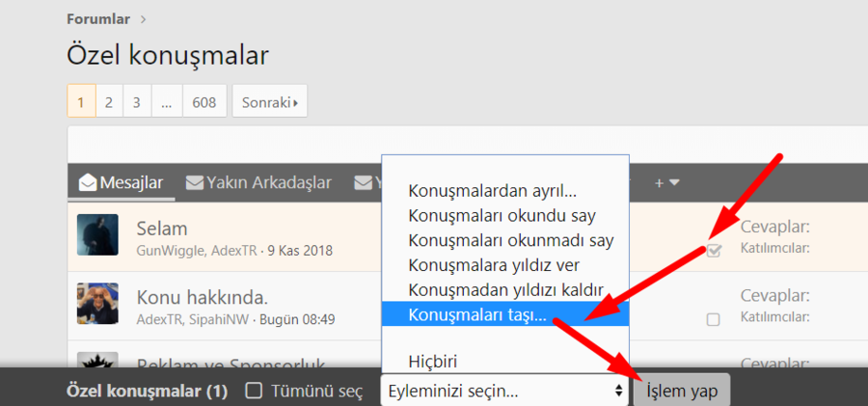This screenshot has height=406, width=868.
Task: Open the pagination ellipsis page jump
Action: coord(167,101)
